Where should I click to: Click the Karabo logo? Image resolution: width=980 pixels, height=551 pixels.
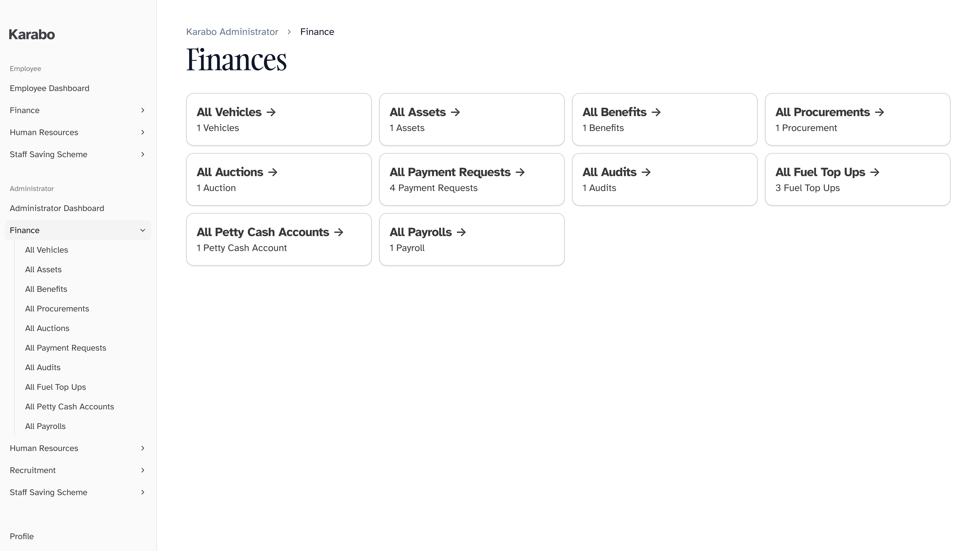(x=32, y=35)
